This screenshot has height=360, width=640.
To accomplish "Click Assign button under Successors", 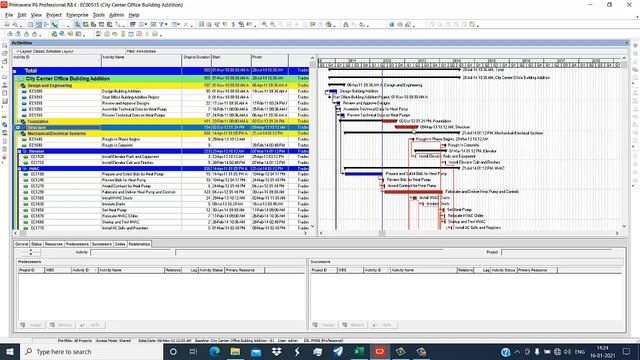I will click(324, 325).
